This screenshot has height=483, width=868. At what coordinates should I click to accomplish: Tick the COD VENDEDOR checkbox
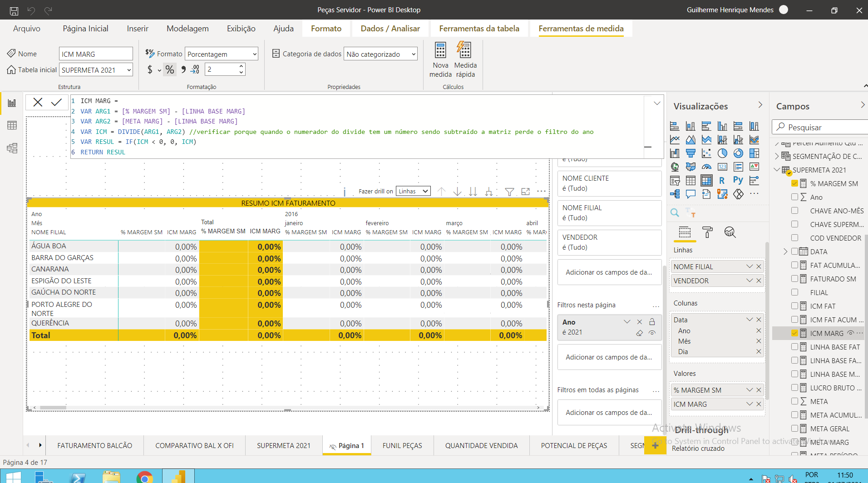coord(794,238)
